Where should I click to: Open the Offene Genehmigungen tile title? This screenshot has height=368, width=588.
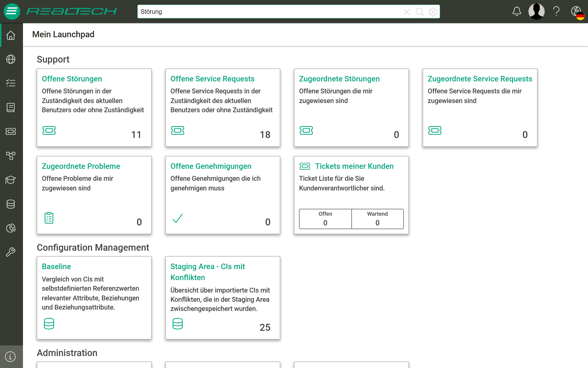(x=211, y=166)
